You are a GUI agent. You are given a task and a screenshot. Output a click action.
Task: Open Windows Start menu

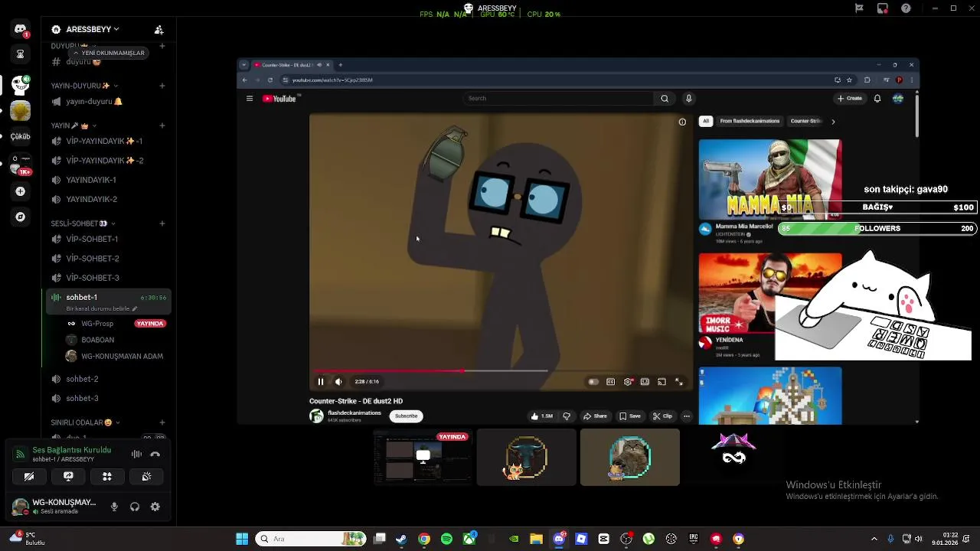(242, 539)
